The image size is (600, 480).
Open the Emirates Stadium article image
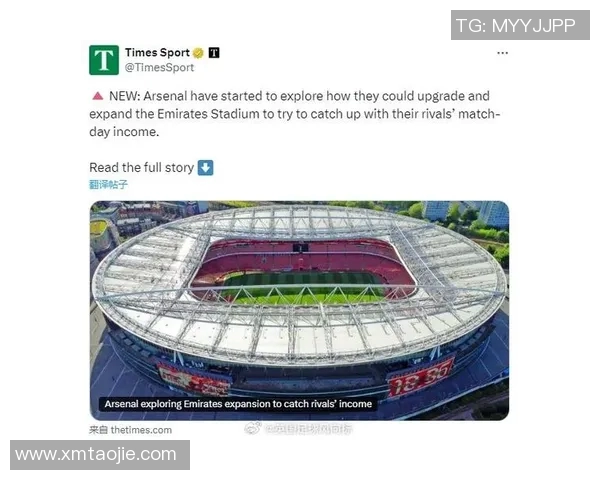299,310
